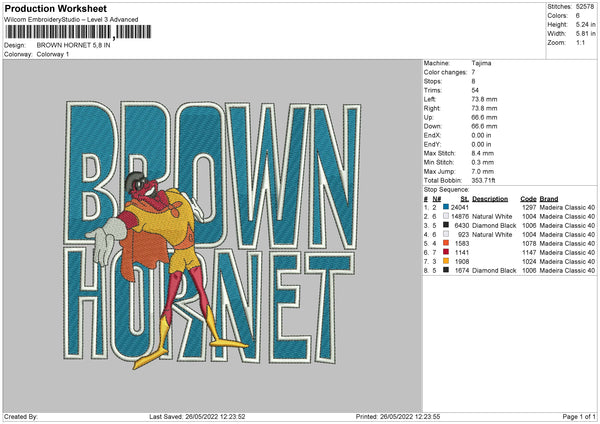Click the 'Down:' label
Image resolution: width=600 pixels, height=424 pixels.
coord(433,126)
